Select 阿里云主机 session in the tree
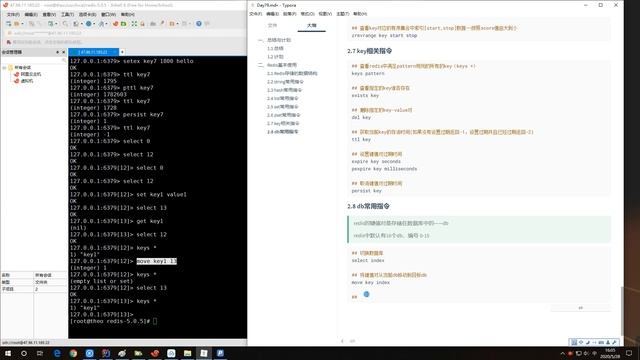The image size is (640, 360). (x=31, y=74)
